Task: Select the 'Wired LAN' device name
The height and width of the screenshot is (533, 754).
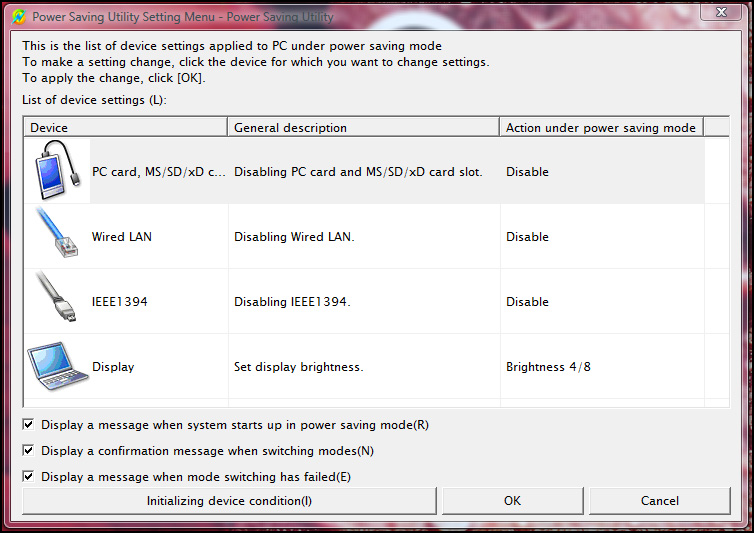Action: tap(122, 237)
